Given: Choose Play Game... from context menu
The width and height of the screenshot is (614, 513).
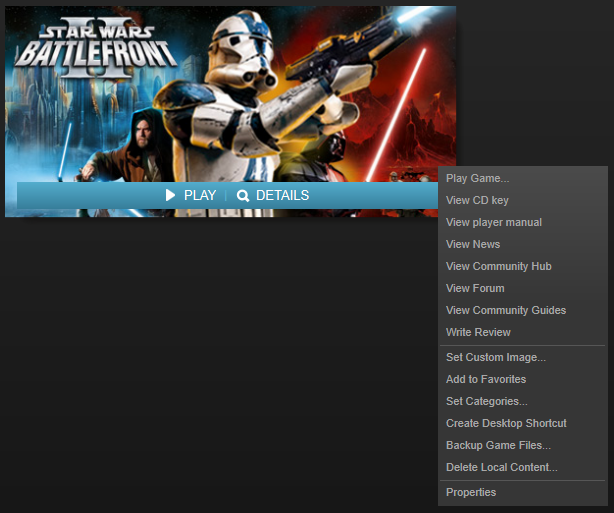Looking at the screenshot, I should click(523, 178).
